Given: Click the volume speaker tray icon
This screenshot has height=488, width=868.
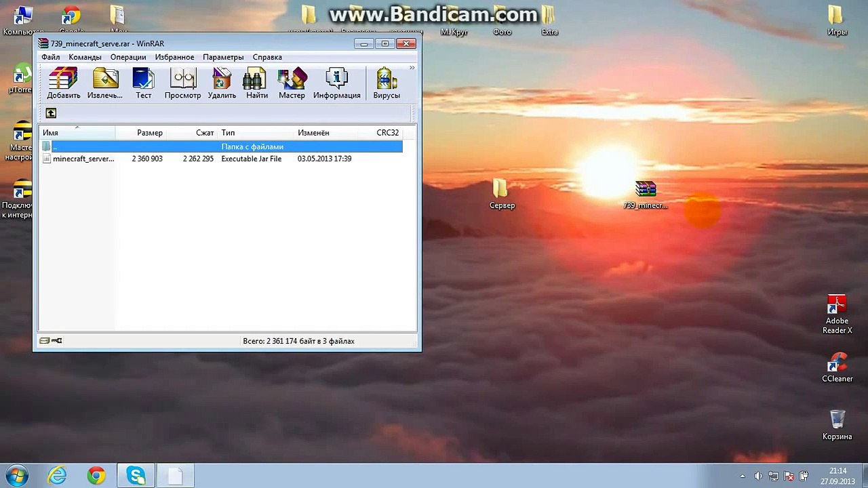Looking at the screenshot, I should tap(758, 476).
